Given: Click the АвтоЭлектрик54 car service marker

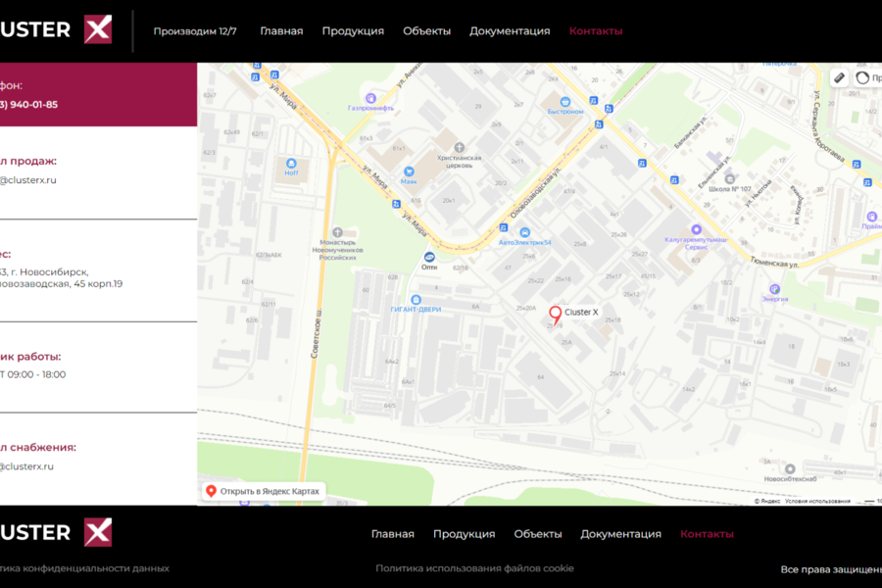Looking at the screenshot, I should [525, 232].
